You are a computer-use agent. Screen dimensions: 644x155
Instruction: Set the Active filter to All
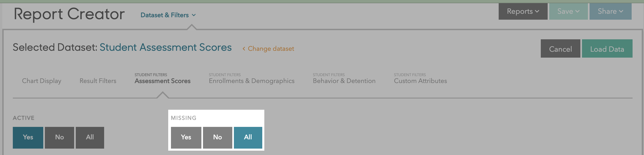coord(90,138)
